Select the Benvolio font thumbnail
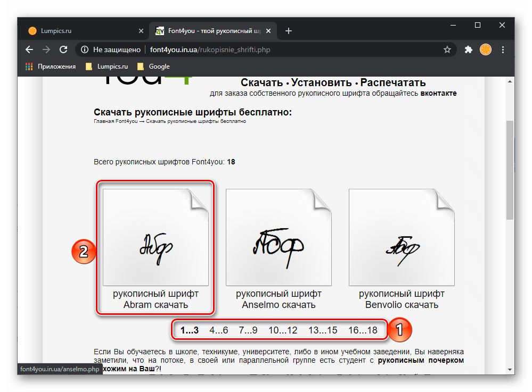This screenshot has width=532, height=392. 402,237
